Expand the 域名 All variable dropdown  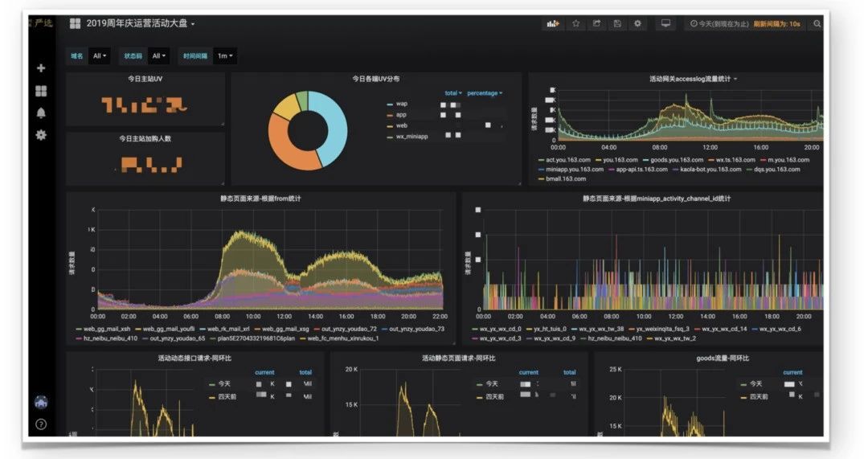coord(100,56)
